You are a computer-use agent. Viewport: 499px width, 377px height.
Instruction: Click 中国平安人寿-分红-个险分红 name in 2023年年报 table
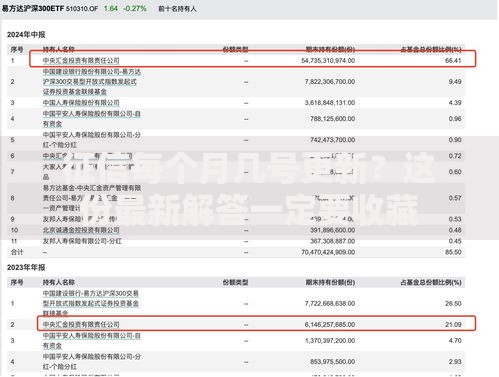point(92,362)
